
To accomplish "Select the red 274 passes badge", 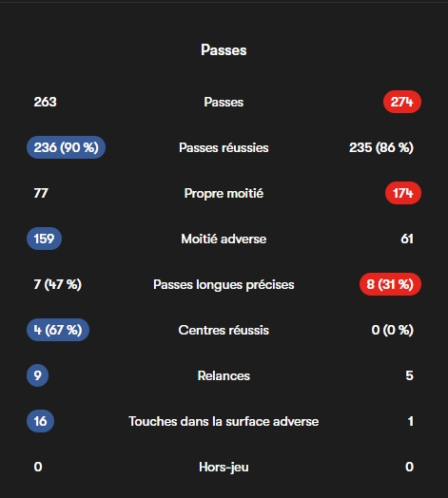I will click(402, 102).
